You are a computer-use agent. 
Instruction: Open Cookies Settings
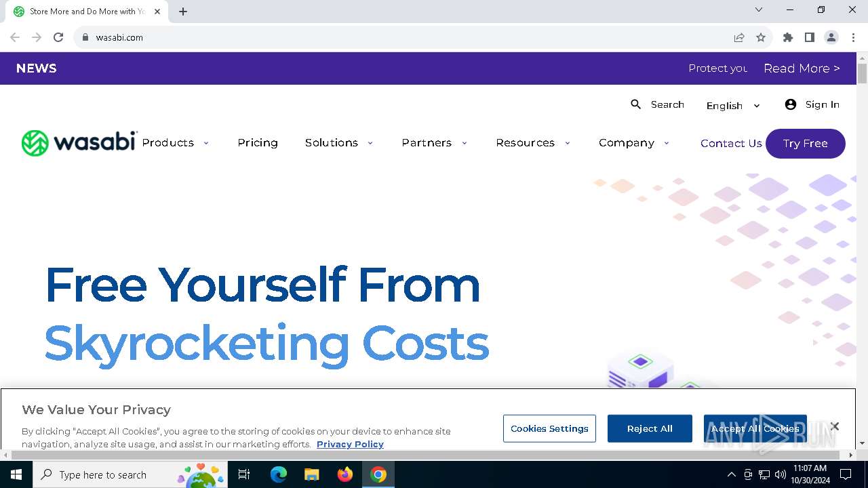(549, 428)
